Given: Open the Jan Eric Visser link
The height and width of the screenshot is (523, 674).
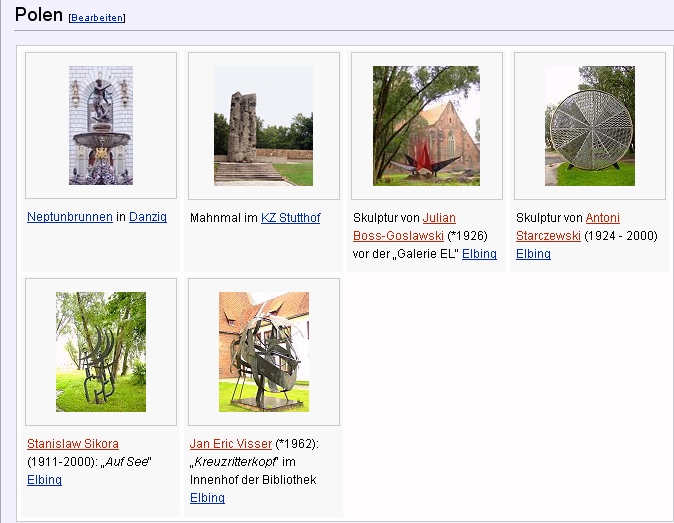Looking at the screenshot, I should [231, 444].
